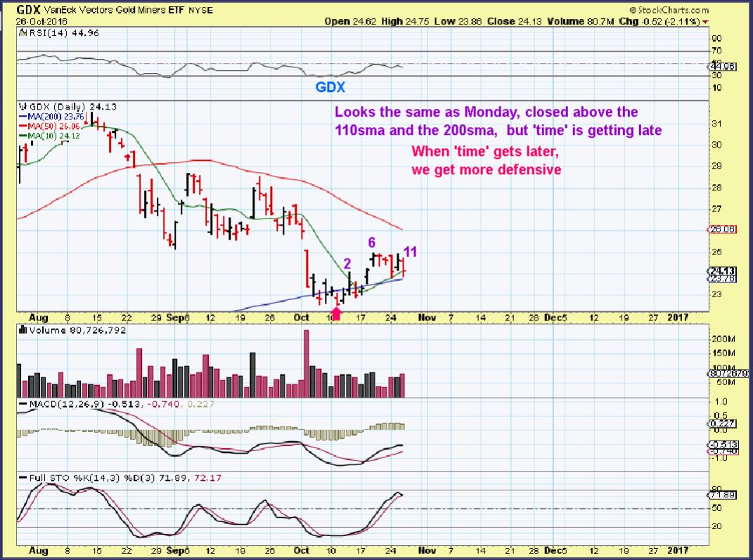The image size is (753, 560).
Task: Click the 80726792 volume axis tag
Action: coord(728,373)
